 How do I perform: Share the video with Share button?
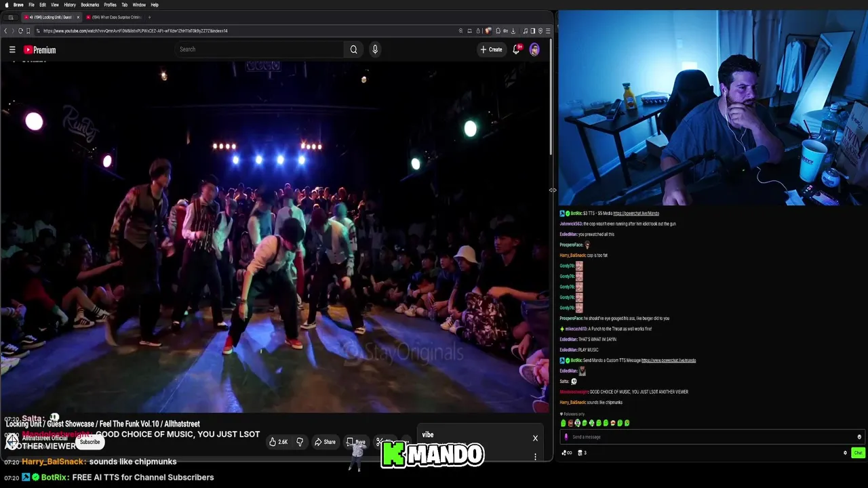click(325, 442)
